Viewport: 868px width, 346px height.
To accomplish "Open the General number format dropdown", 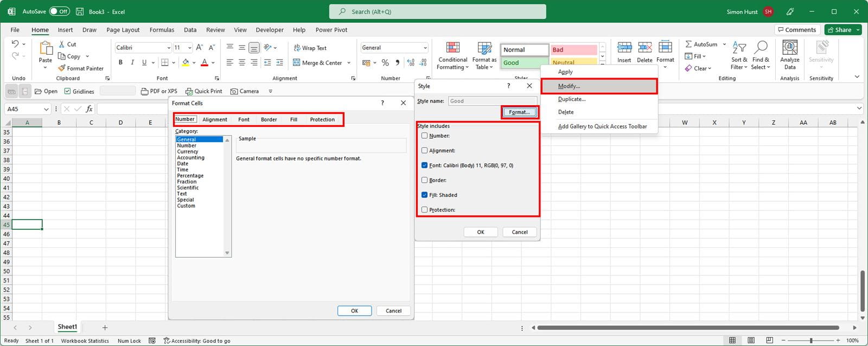I will [425, 48].
